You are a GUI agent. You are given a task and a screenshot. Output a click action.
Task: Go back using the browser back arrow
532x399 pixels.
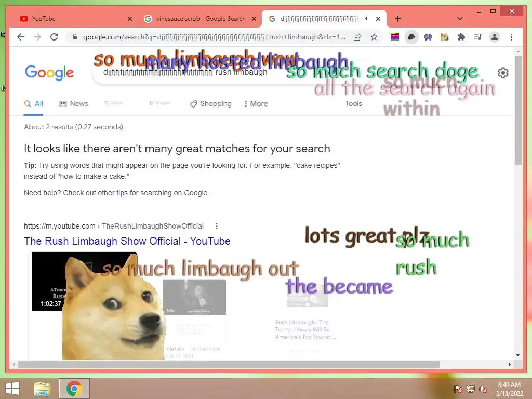tap(21, 37)
